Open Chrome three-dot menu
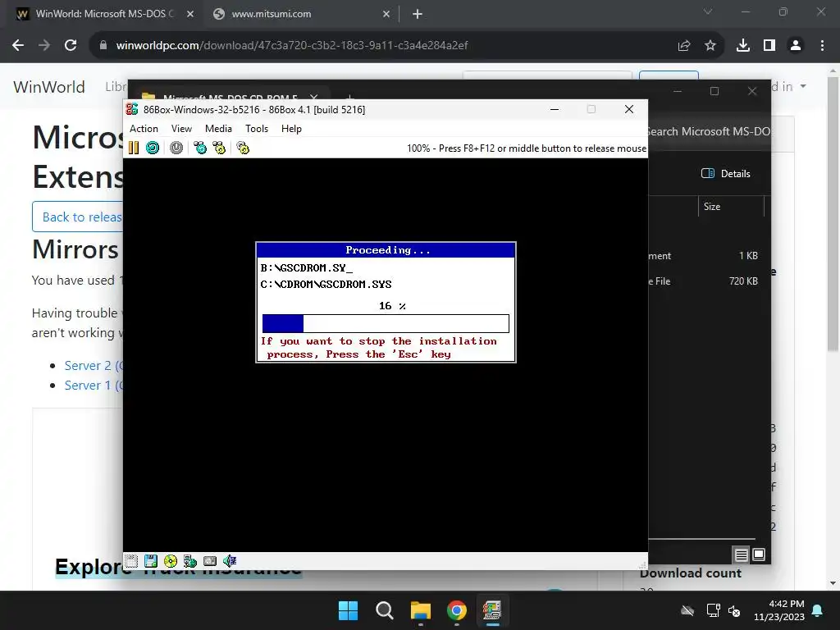 coord(822,46)
